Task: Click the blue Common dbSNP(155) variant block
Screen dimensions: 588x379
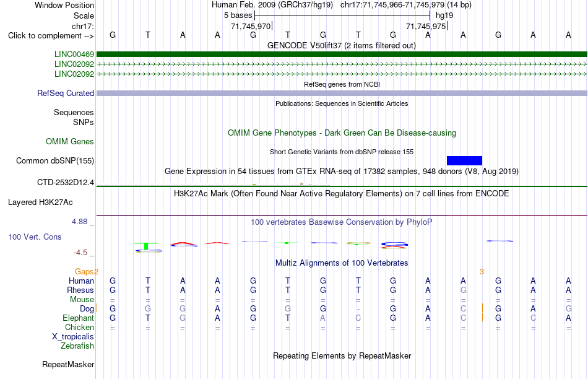Action: pyautogui.click(x=464, y=160)
